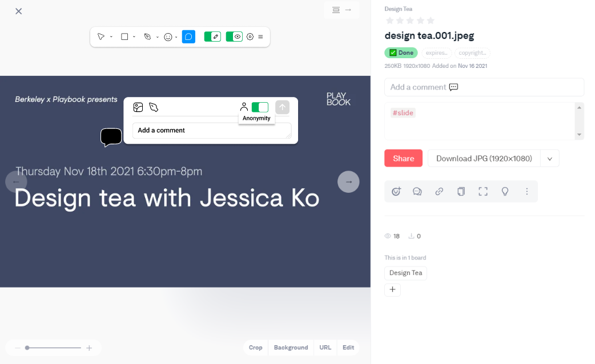Open the Design Tea breadcrumb link
595x364 pixels.
[x=399, y=9]
